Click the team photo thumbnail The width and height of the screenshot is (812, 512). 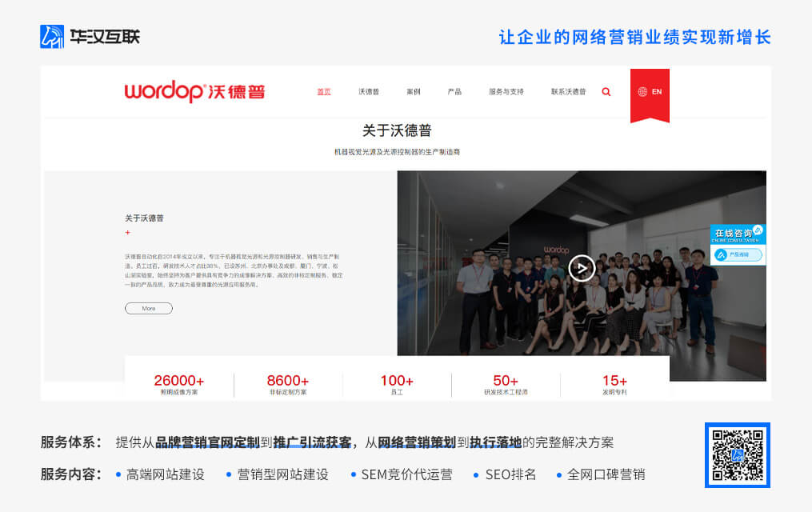[582, 275]
